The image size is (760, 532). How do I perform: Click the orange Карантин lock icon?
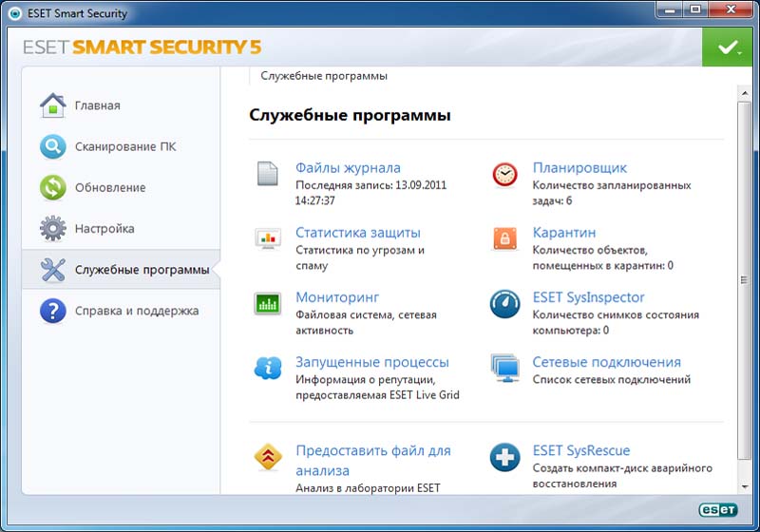coord(505,238)
